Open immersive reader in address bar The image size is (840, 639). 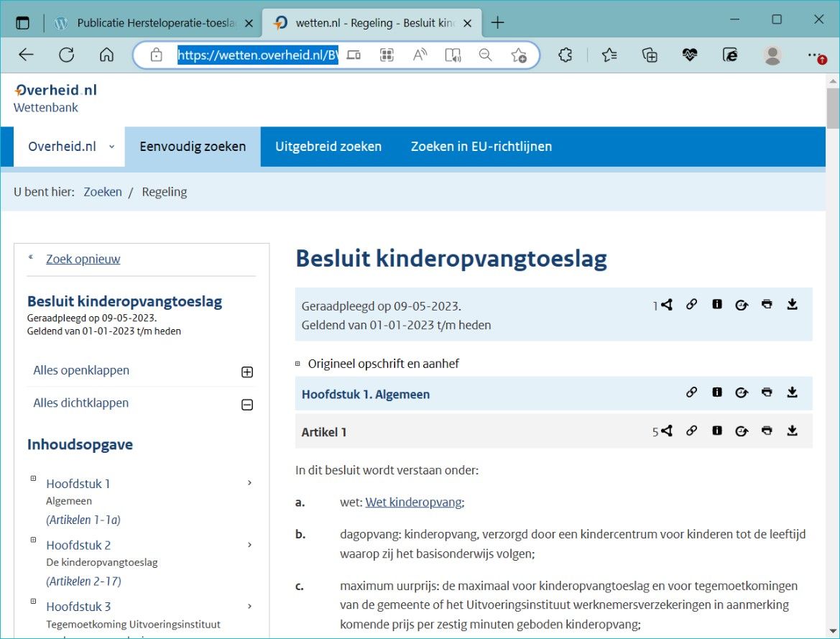pos(453,55)
